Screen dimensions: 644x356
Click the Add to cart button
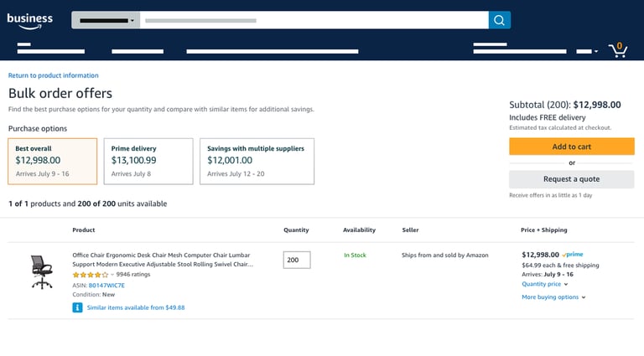[x=572, y=147]
